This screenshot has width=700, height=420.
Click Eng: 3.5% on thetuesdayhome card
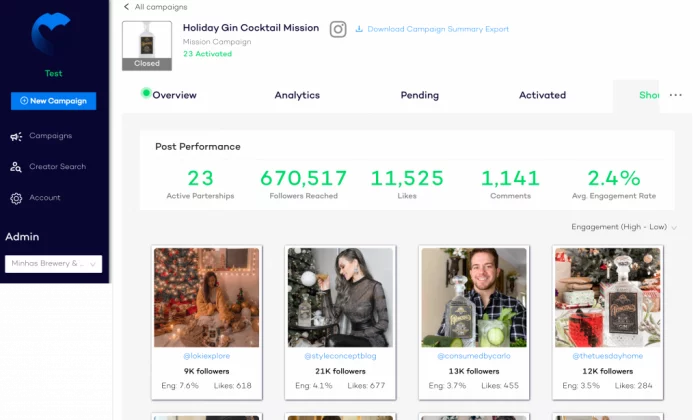click(581, 386)
